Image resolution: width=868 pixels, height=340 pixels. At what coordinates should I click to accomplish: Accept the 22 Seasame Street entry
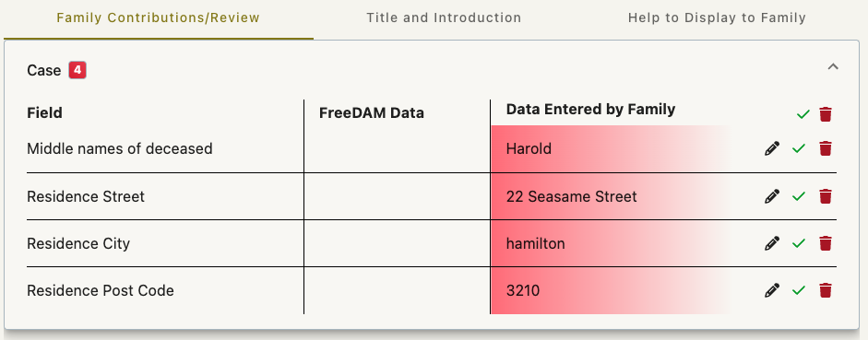(x=798, y=196)
